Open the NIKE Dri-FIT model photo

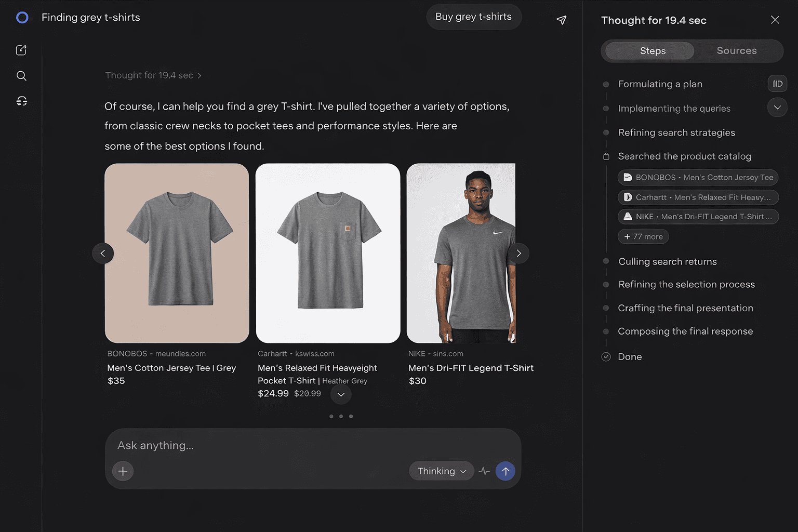tap(461, 253)
